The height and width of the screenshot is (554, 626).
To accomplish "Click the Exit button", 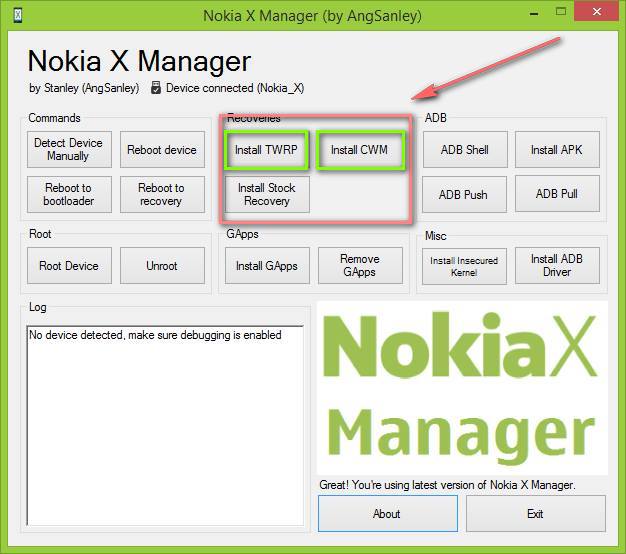I will [536, 514].
